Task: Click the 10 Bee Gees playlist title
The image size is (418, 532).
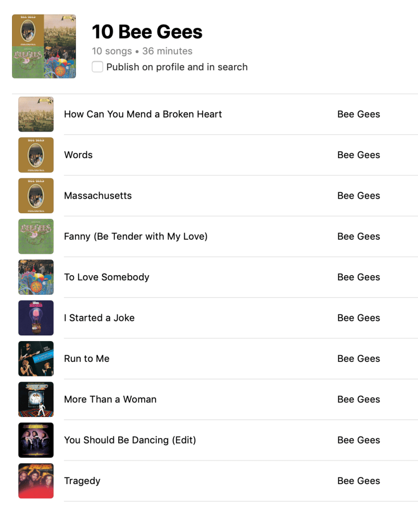Action: [147, 32]
